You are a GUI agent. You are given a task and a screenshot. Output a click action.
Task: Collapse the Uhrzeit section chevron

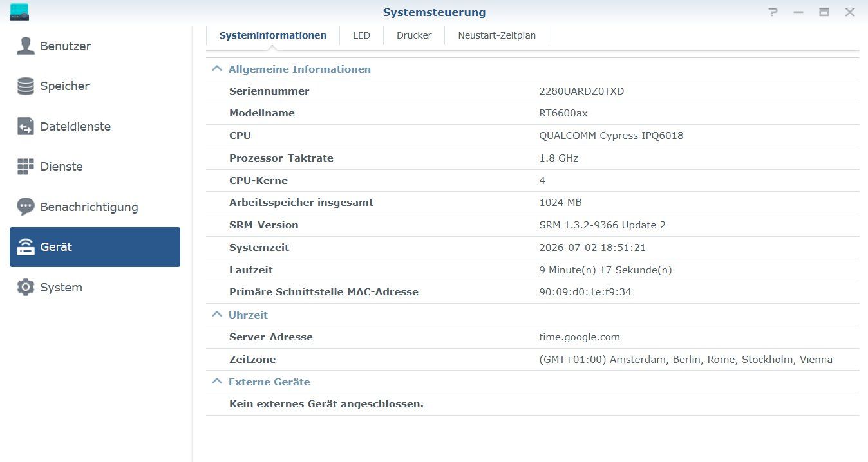(x=217, y=315)
